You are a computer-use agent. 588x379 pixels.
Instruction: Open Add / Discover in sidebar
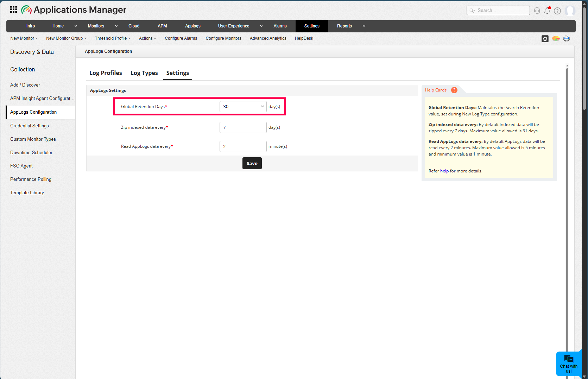[x=25, y=85]
